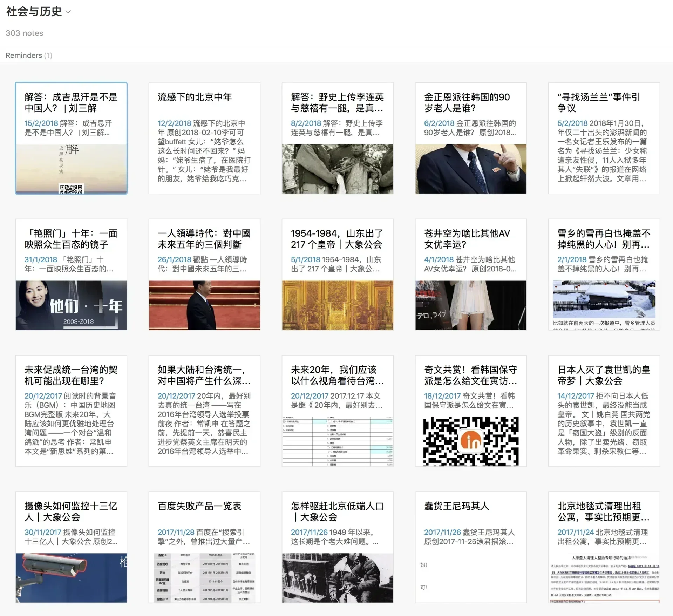Expand the 社会与历史 notebook dropdown arrow
Viewport: 673px width, 616px height.
point(68,12)
